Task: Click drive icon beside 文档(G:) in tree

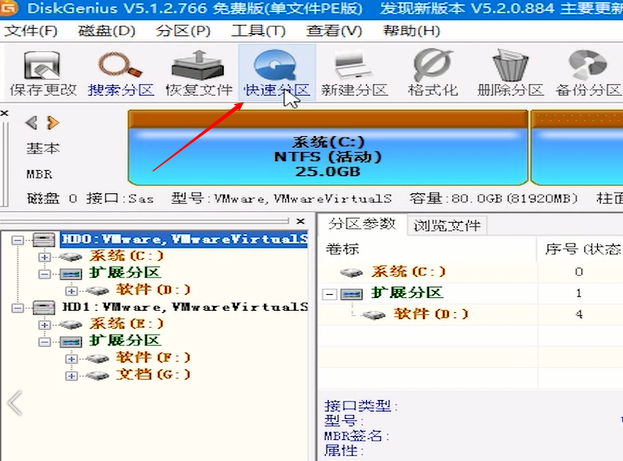Action: (97, 375)
